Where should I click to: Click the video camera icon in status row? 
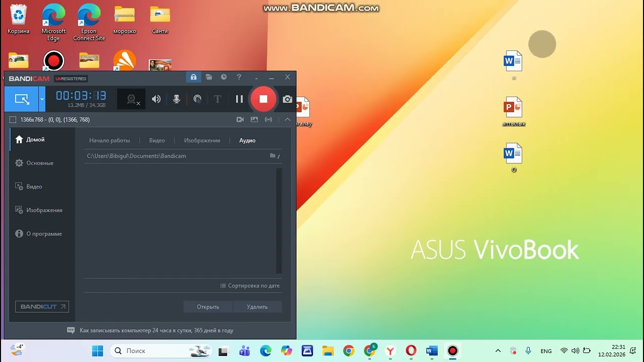(x=240, y=120)
